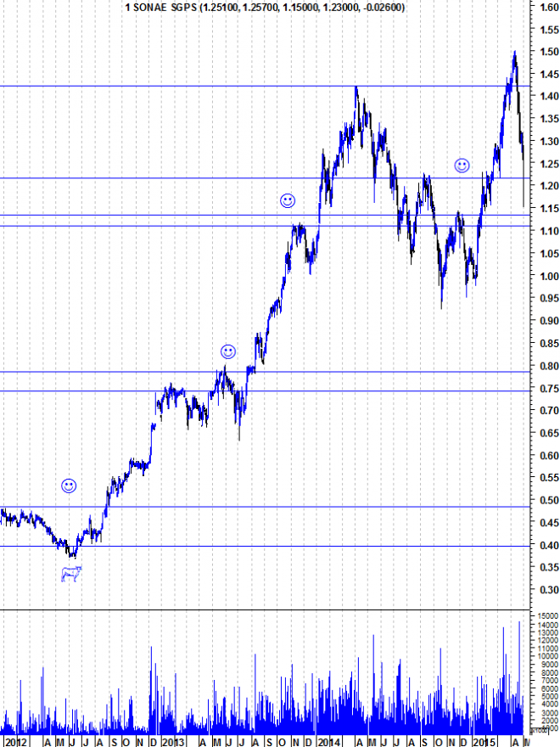
Task: Click the 2014 year label on time axis
Action: [x=329, y=742]
